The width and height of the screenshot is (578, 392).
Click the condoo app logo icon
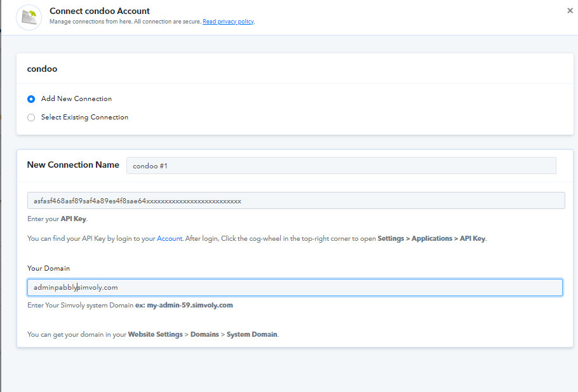[29, 17]
